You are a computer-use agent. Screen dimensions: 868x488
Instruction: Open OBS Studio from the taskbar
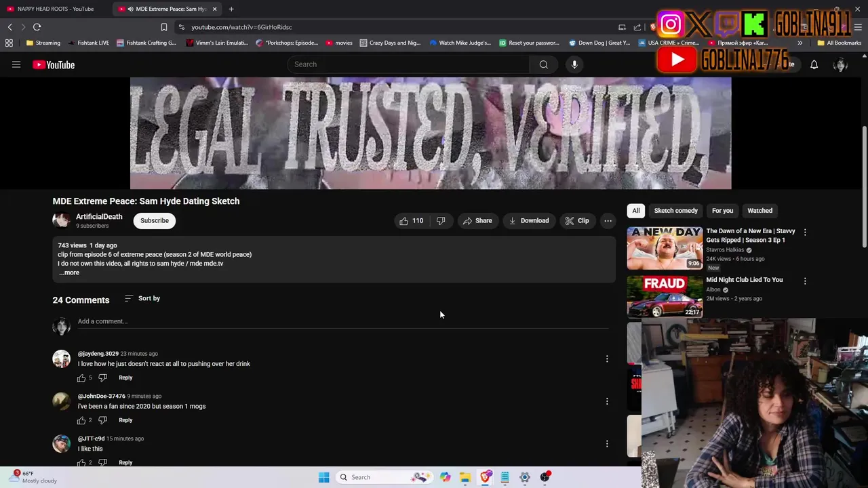click(x=545, y=477)
